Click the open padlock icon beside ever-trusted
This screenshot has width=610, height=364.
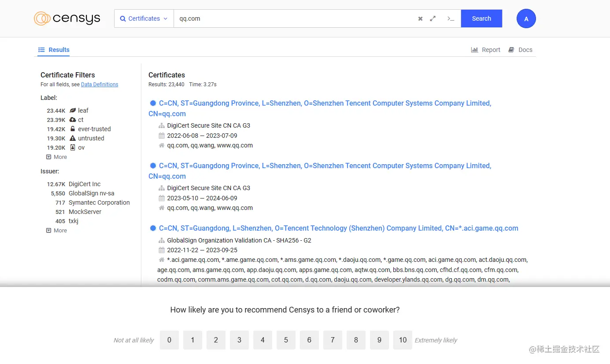coord(73,129)
